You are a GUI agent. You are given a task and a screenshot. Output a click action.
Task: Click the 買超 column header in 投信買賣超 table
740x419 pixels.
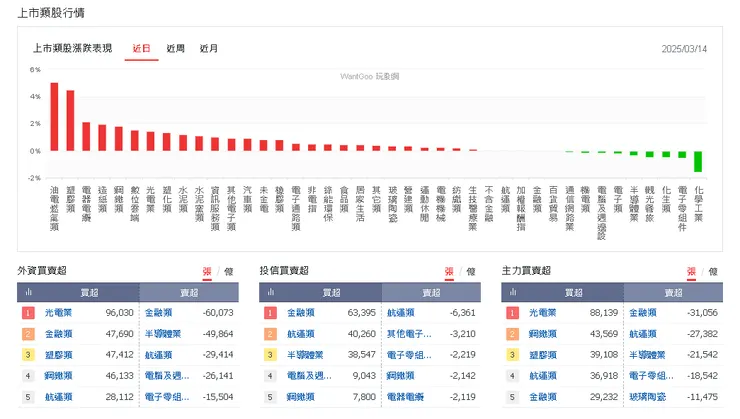coord(331,293)
